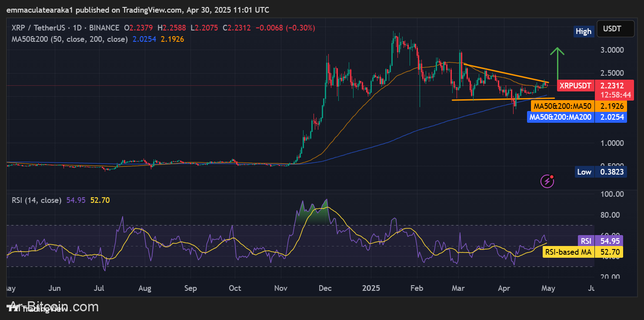
Task: Click Oct on the time axis
Action: [x=235, y=288]
